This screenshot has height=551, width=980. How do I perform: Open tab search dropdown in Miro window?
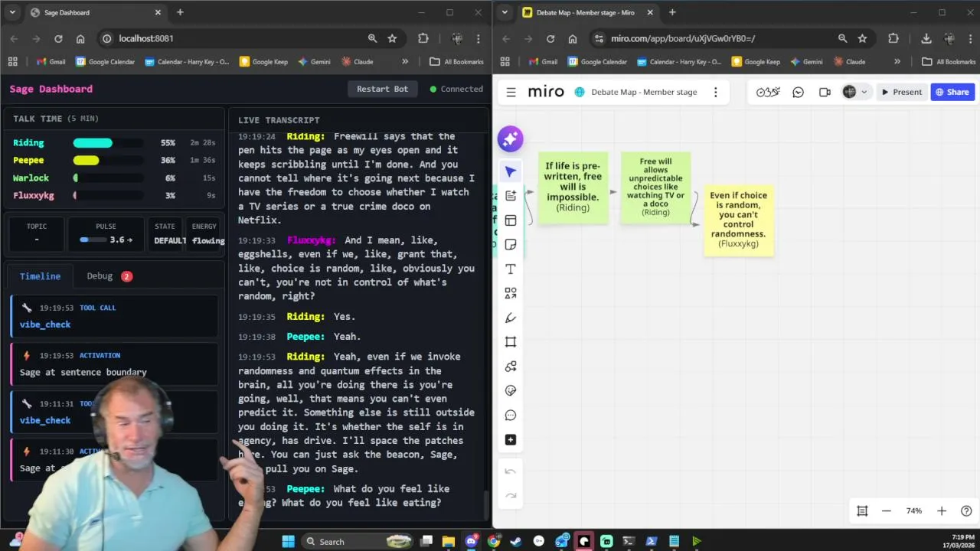[505, 12]
